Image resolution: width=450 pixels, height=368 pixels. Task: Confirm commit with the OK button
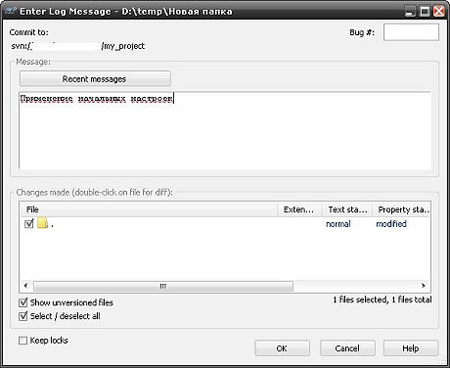pos(282,348)
